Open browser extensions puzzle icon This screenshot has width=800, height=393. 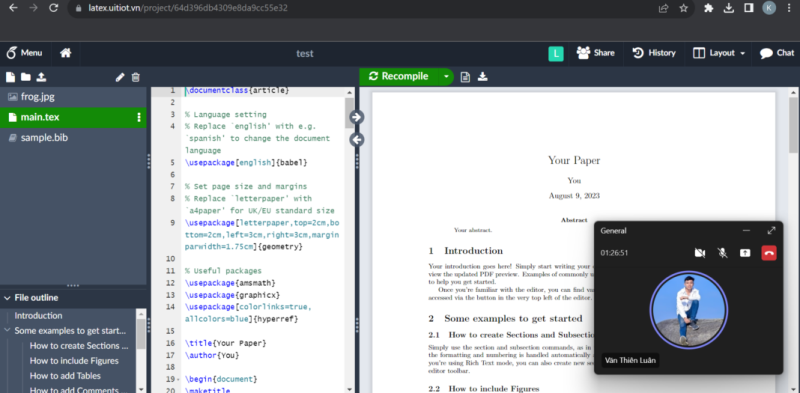click(708, 8)
